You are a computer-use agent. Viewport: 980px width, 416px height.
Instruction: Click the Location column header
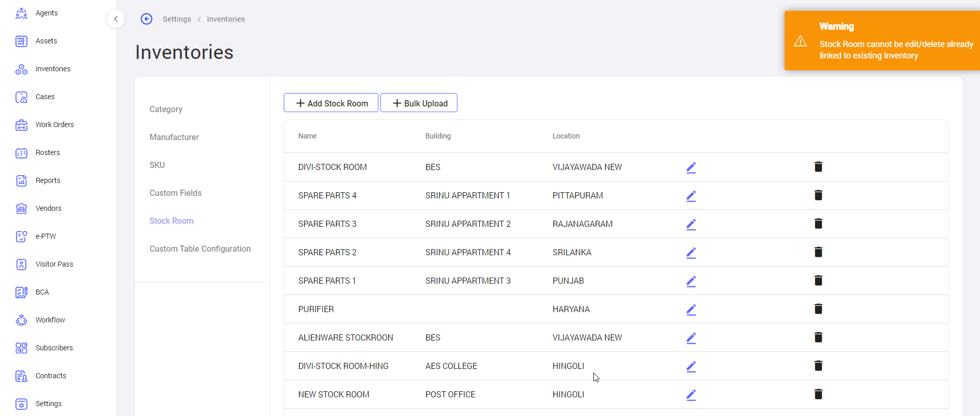566,136
